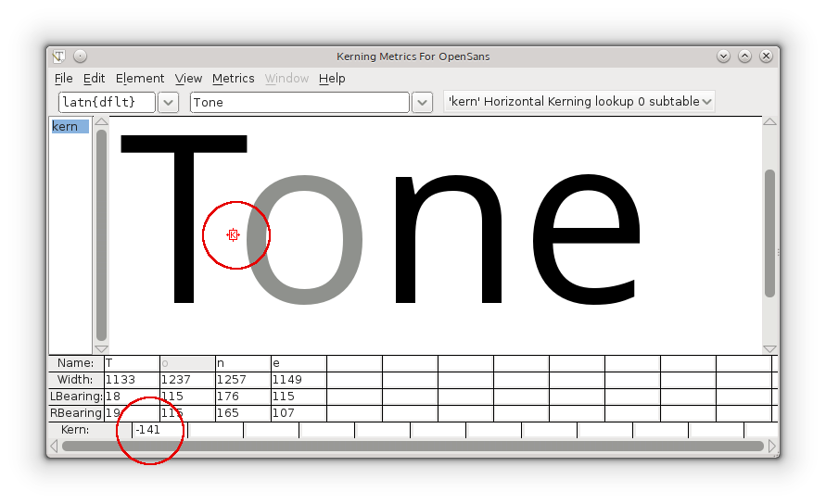
Task: Click the down arrow at glyph view scrollbar bottom
Action: (769, 348)
